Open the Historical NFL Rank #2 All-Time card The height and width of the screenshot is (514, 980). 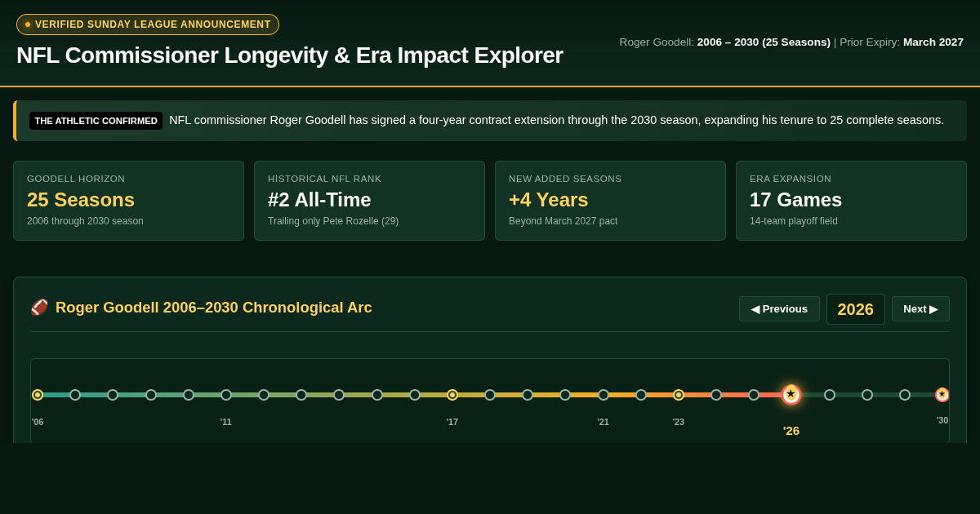click(369, 201)
